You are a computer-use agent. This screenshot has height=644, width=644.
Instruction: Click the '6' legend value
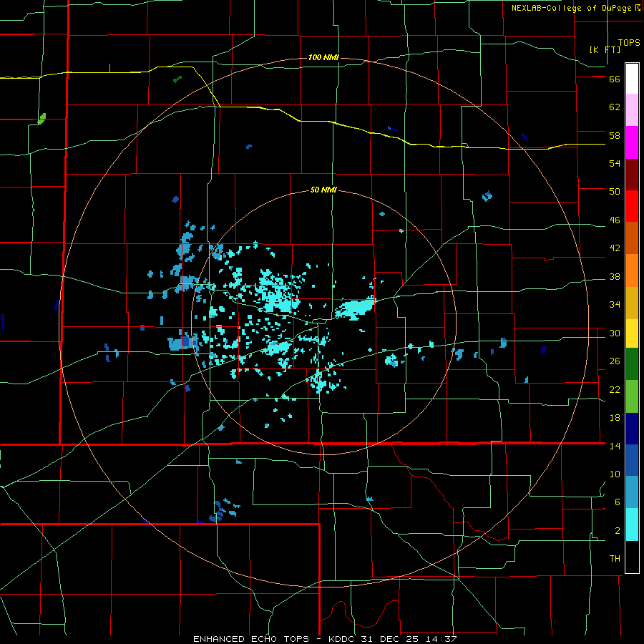tap(618, 502)
